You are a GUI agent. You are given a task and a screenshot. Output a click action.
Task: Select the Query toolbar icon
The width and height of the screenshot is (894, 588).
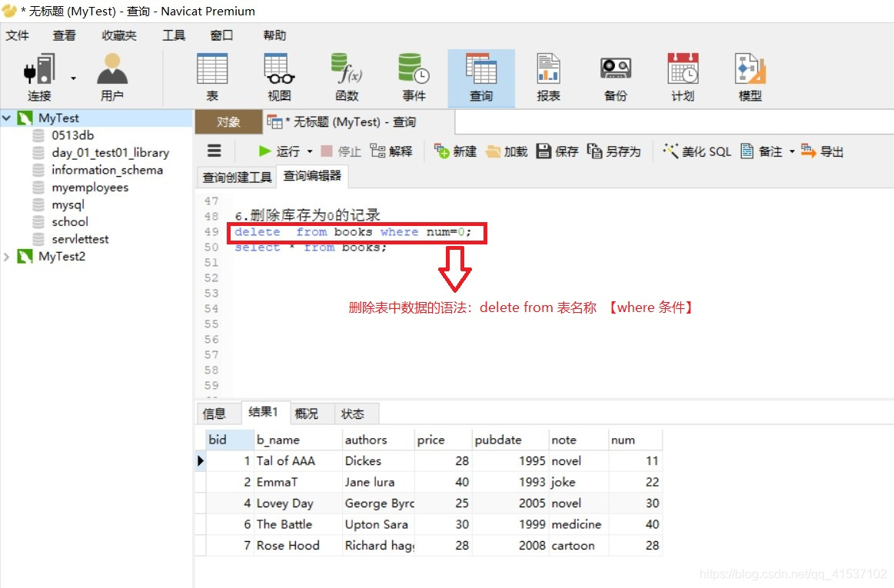pos(481,78)
